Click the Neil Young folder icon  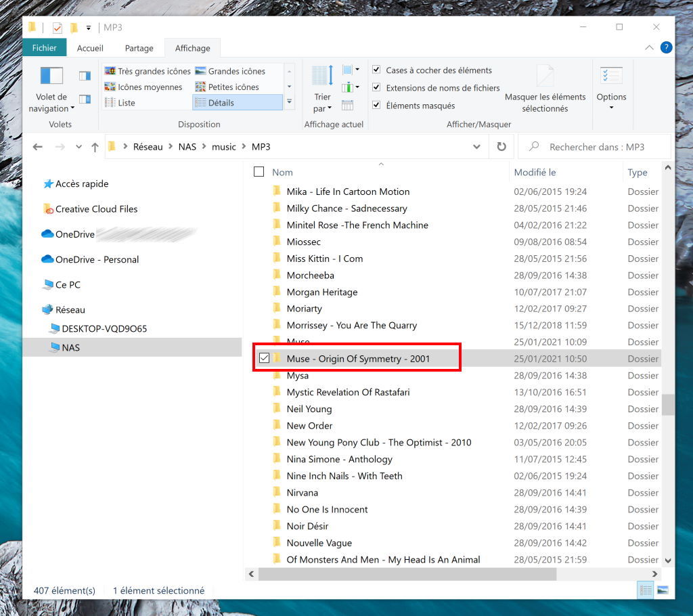point(277,409)
